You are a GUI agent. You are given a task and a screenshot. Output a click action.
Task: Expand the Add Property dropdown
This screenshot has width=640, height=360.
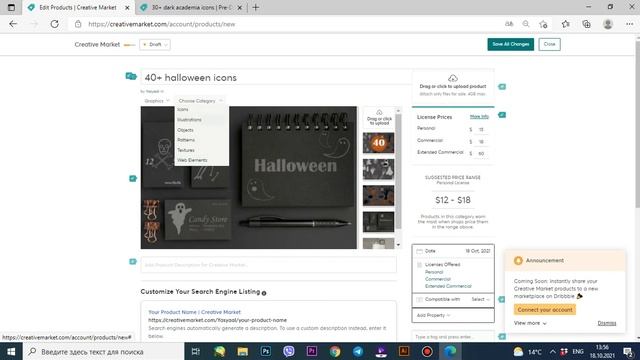coord(433,316)
